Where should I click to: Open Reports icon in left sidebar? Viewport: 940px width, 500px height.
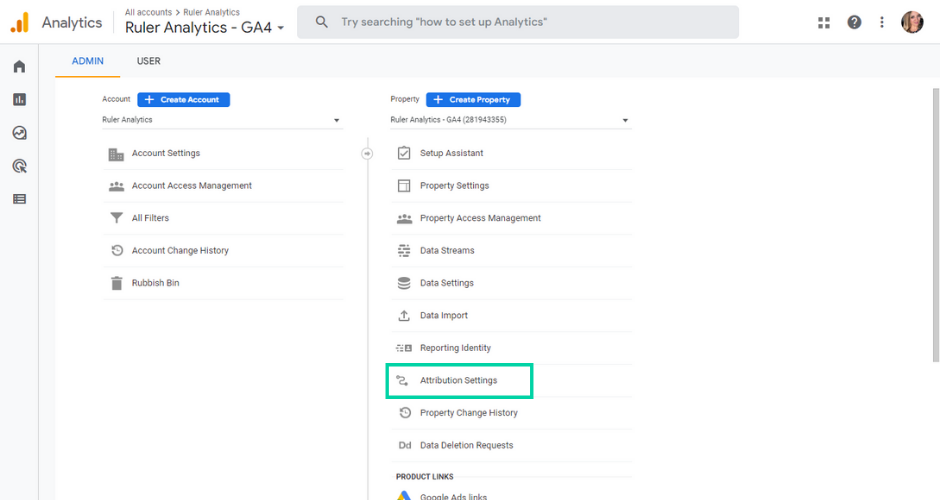tap(19, 100)
